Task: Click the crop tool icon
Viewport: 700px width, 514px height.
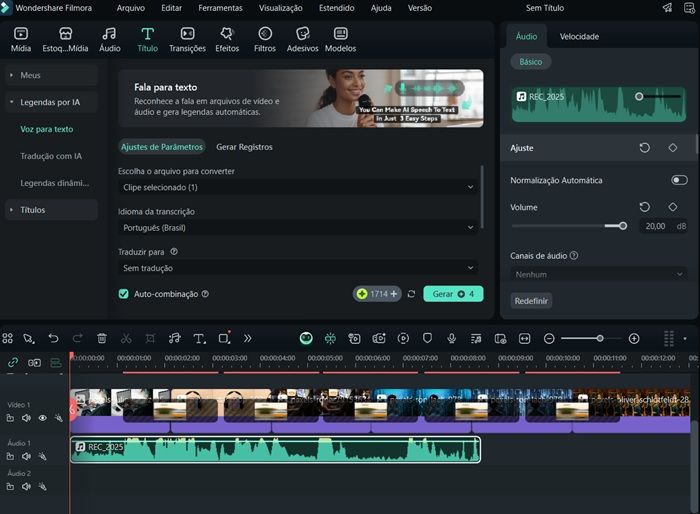Action: click(150, 338)
